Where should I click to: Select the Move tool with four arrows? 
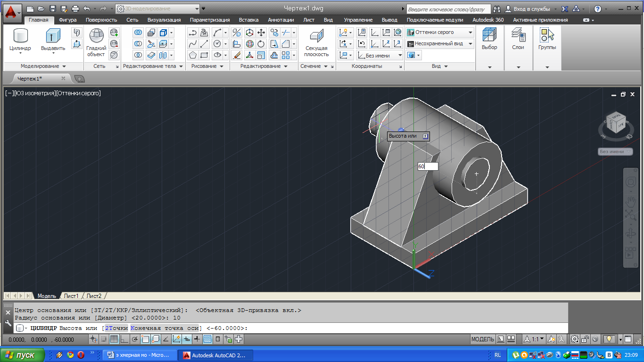pos(261,33)
